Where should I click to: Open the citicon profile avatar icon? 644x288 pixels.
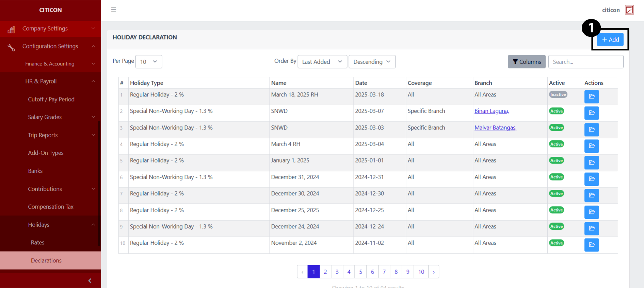(x=629, y=10)
